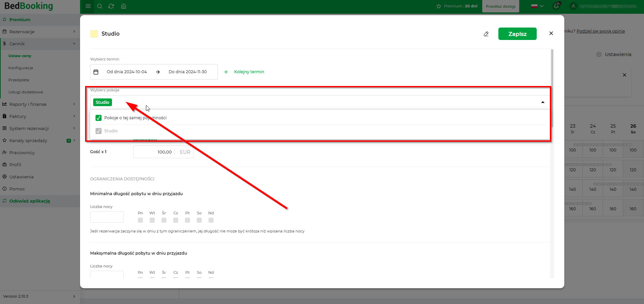Viewport: 644px width, 304px height.
Task: Check Pn under minimum stay length
Action: click(141, 220)
